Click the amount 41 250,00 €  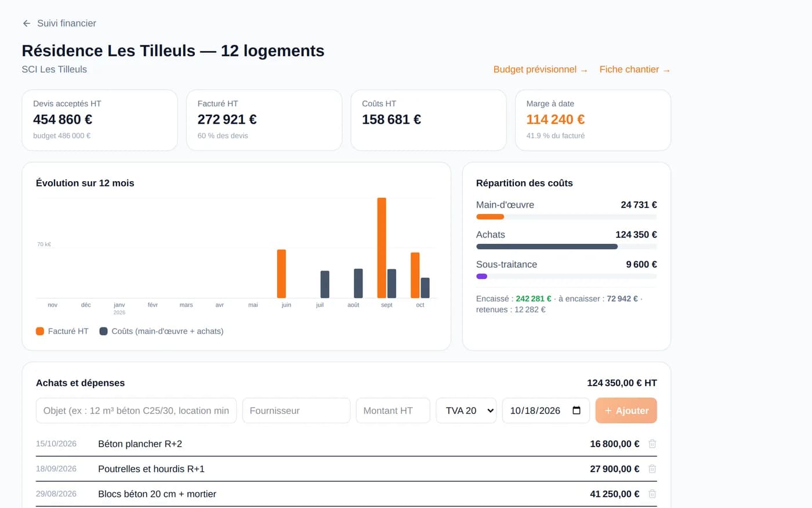tap(615, 494)
